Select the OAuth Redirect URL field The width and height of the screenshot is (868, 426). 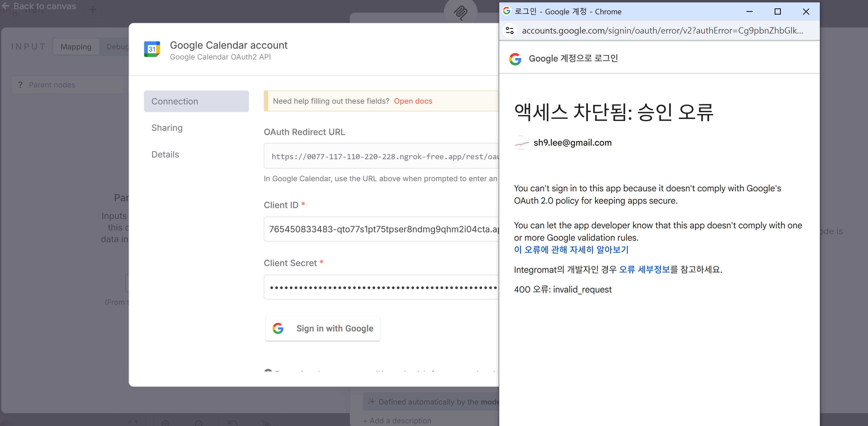click(381, 156)
